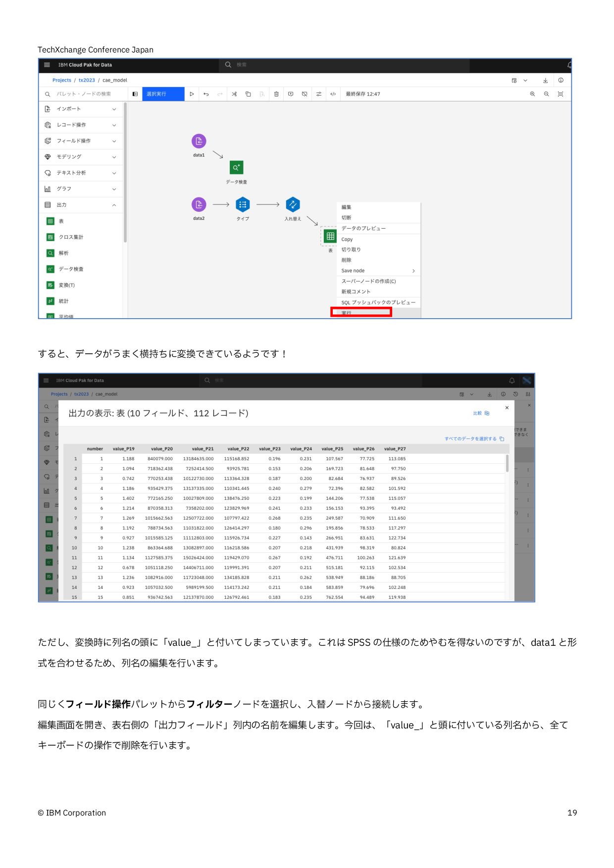Expand the テキスト分析 palette category
Viewport: 614px width, 868px height.
(x=81, y=173)
